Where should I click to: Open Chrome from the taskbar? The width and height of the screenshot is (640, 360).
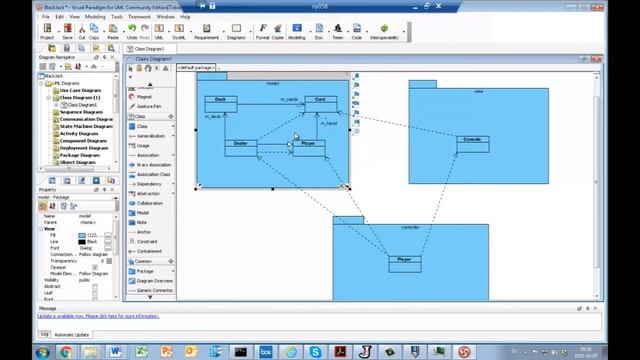(67, 352)
